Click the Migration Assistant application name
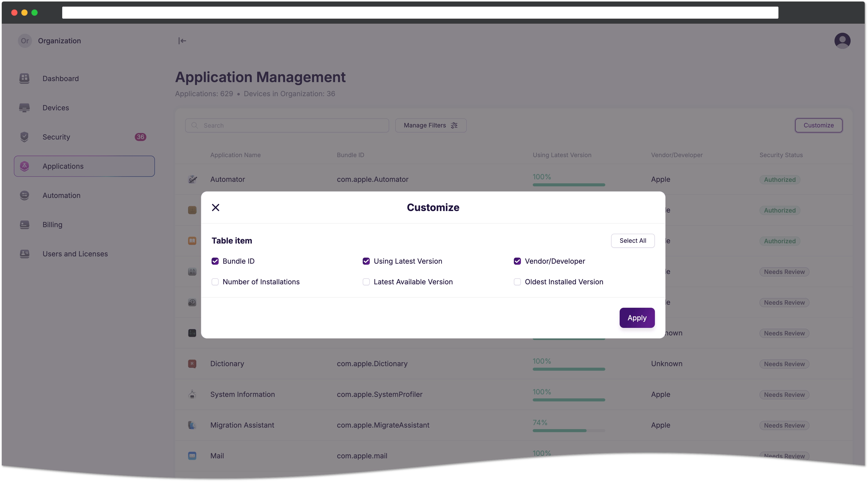Image resolution: width=868 pixels, height=482 pixels. 242,425
